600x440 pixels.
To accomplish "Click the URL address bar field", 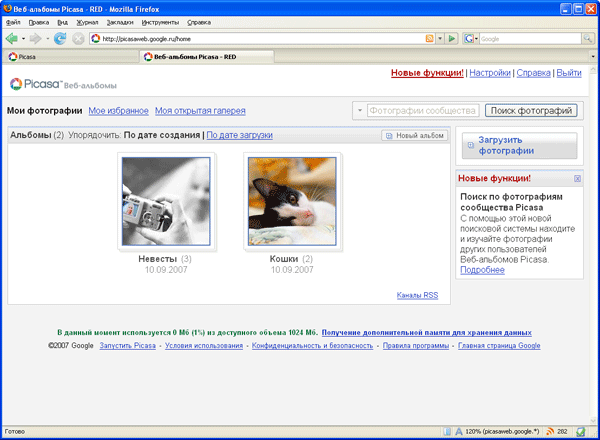I will 262,39.
